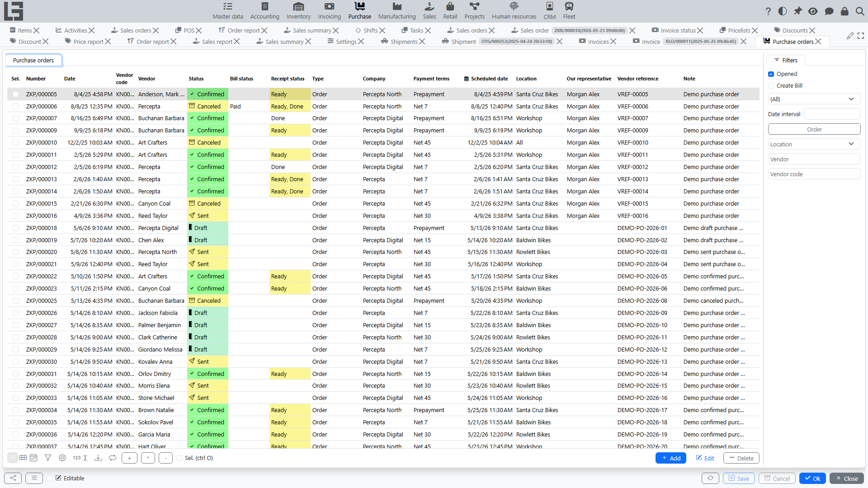
Task: Click the eye view icon in header
Action: pyautogui.click(x=813, y=11)
